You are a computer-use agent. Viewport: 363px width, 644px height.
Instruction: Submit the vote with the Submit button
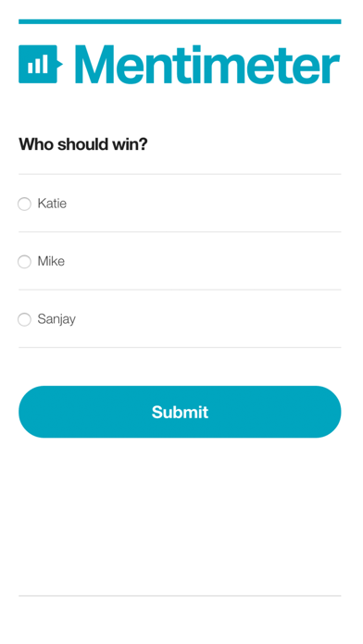point(180,412)
